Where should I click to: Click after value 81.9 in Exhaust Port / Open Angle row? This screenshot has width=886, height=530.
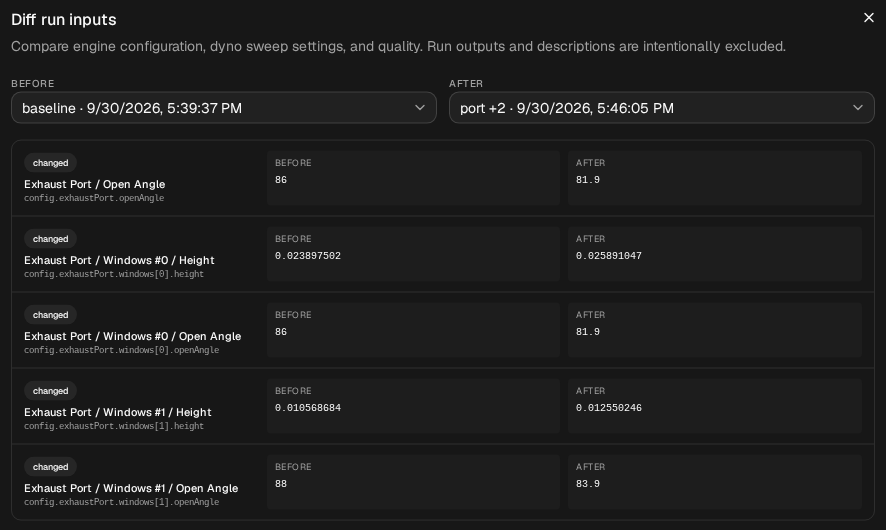tap(588, 180)
